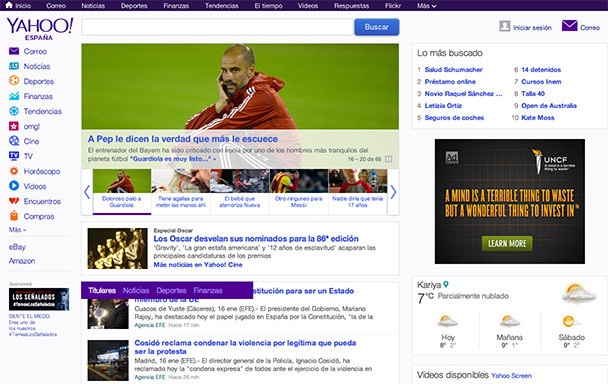Select the Otro ninguneo para Messi thumbnail
The height and width of the screenshot is (384, 608).
coord(299,192)
